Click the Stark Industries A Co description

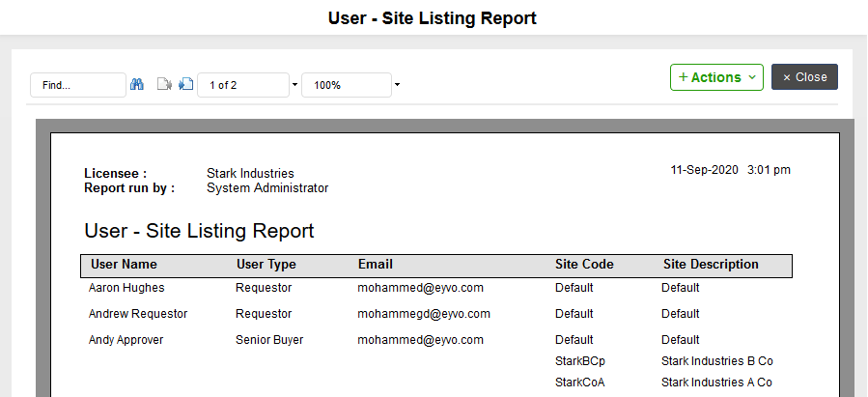coord(716,383)
